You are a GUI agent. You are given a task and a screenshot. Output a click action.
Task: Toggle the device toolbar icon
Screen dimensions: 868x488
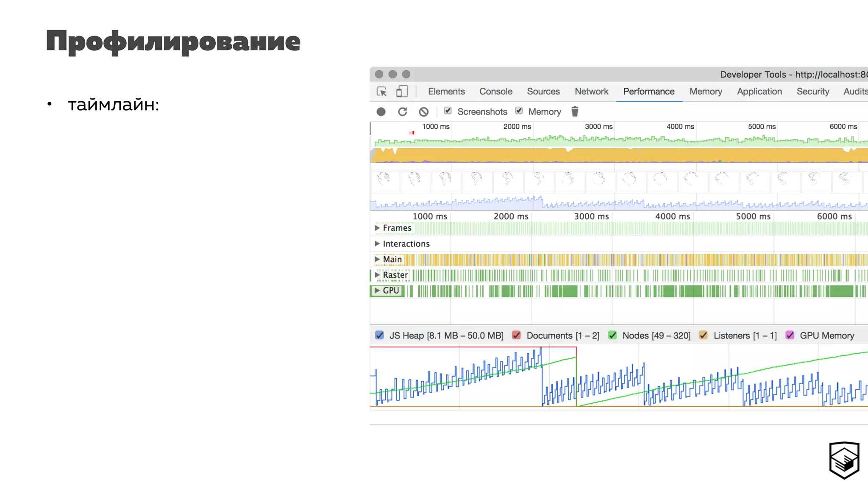pyautogui.click(x=401, y=91)
